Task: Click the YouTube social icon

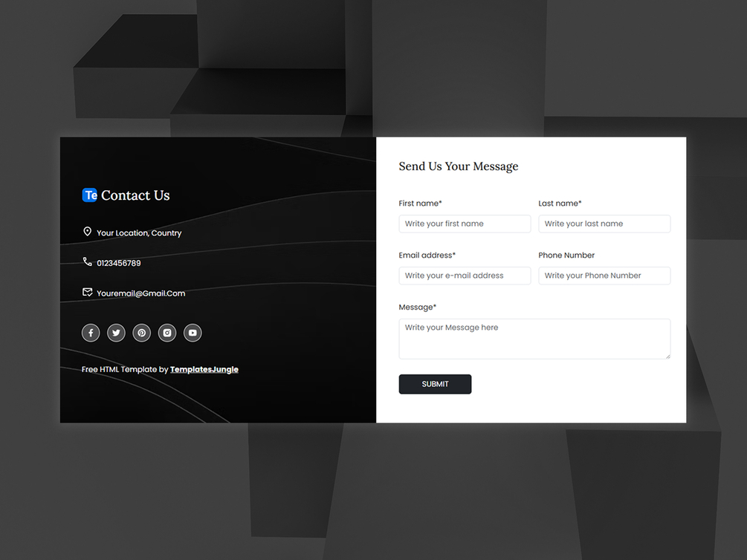Action: point(193,333)
